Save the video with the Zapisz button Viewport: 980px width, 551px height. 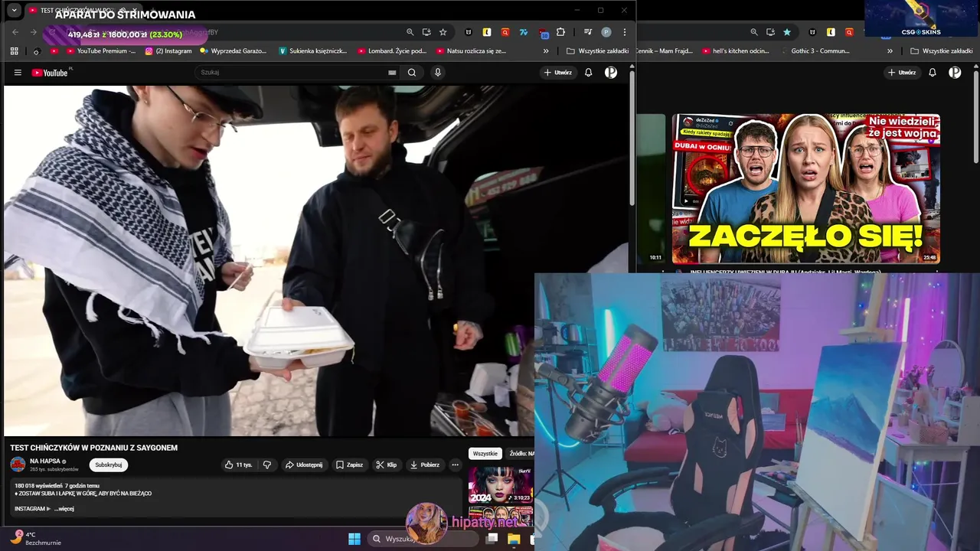[x=350, y=465]
